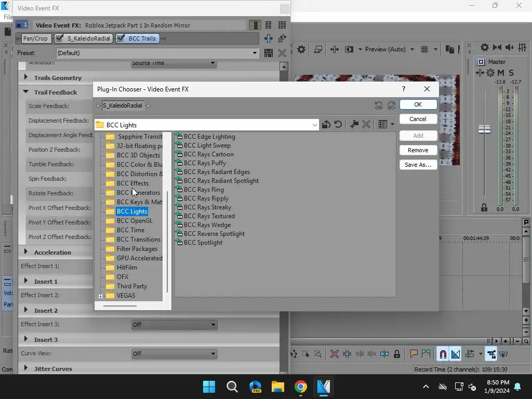Viewport: 532px width, 399px height.
Task: Select the BCC Light Sweep plug-in
Action: point(207,145)
